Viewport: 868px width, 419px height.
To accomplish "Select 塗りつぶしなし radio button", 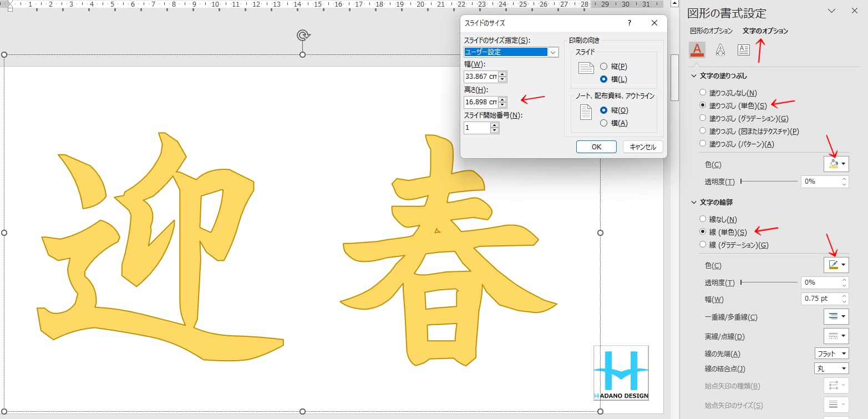I will (703, 93).
